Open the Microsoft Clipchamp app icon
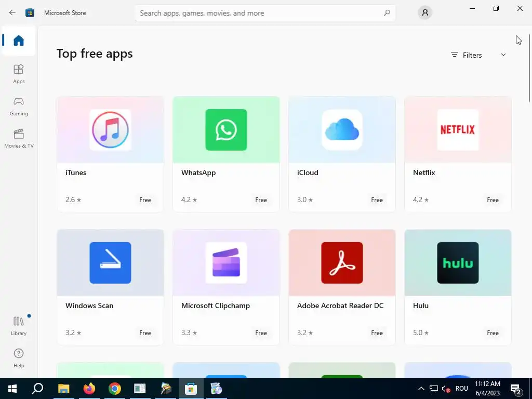 click(226, 262)
